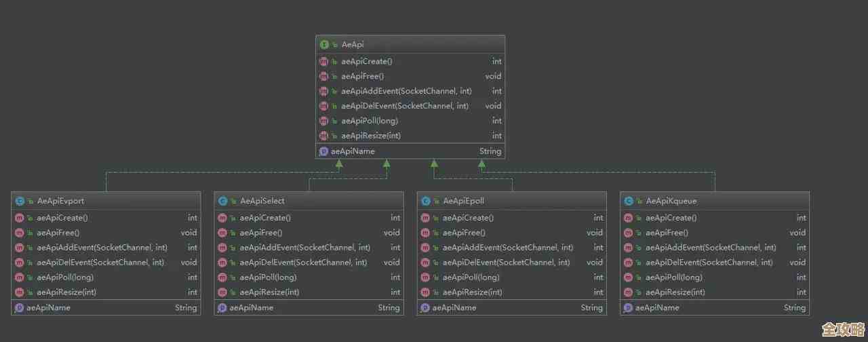This screenshot has width=868, height=342.
Task: Click the property icon beside aeApiName in AeApi
Action: coord(323,151)
